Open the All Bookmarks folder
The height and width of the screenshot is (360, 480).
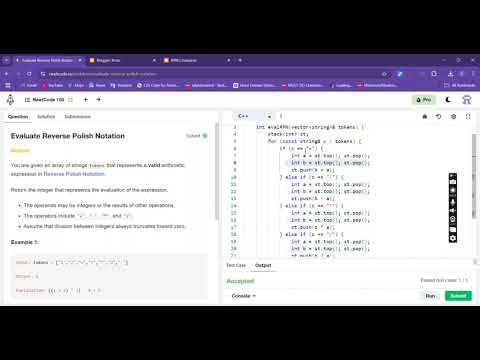[460, 85]
